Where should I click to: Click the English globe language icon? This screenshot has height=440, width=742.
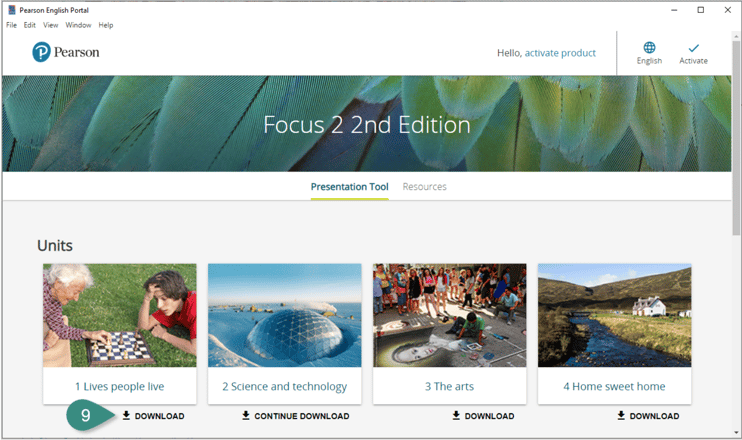click(x=649, y=47)
